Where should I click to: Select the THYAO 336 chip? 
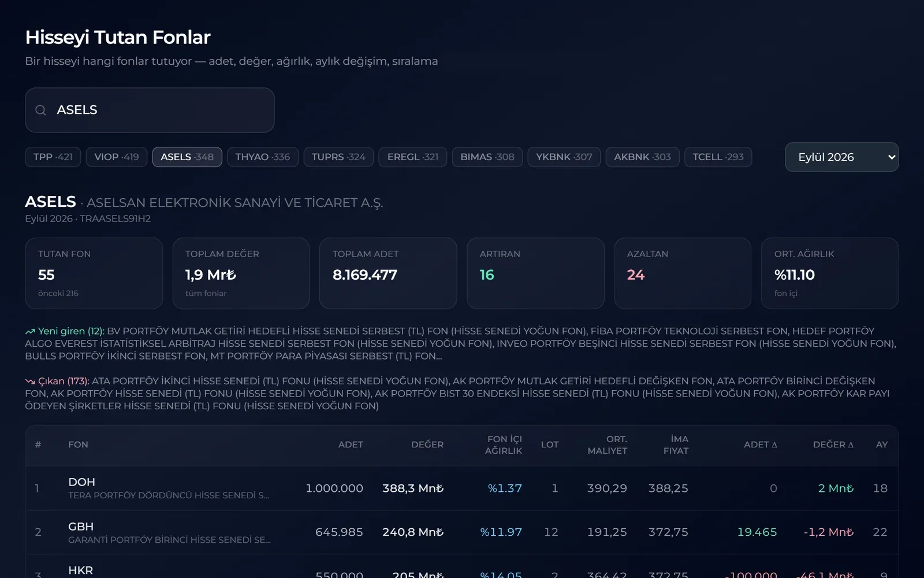[263, 157]
